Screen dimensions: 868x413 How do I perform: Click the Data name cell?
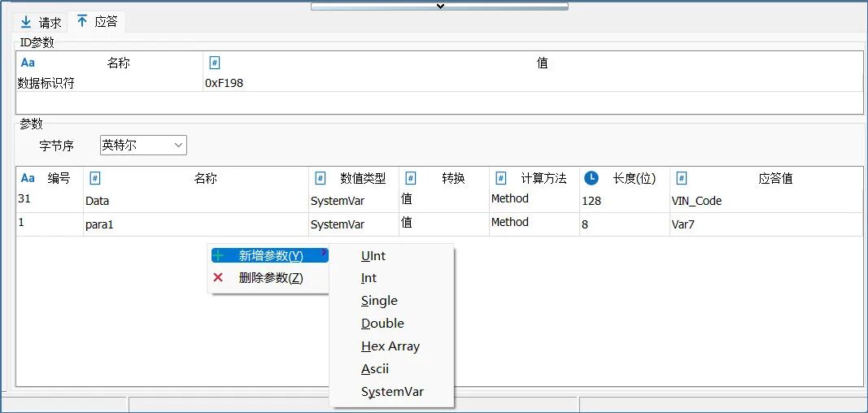point(196,201)
